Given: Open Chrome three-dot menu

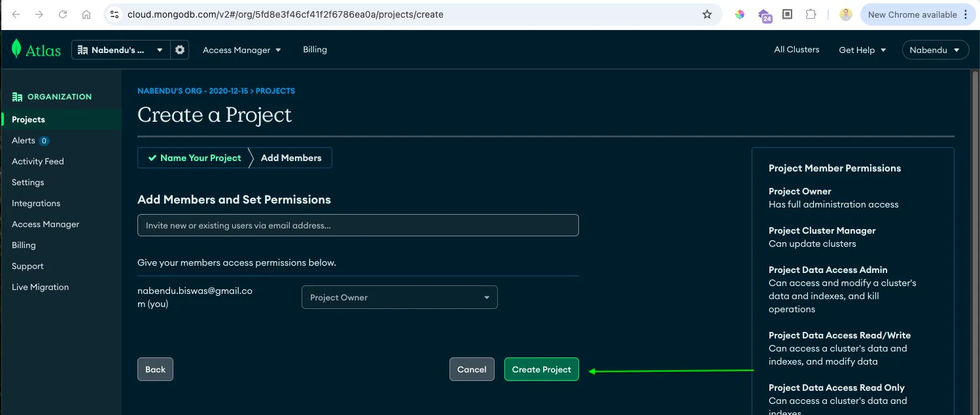Looking at the screenshot, I should click(x=966, y=14).
